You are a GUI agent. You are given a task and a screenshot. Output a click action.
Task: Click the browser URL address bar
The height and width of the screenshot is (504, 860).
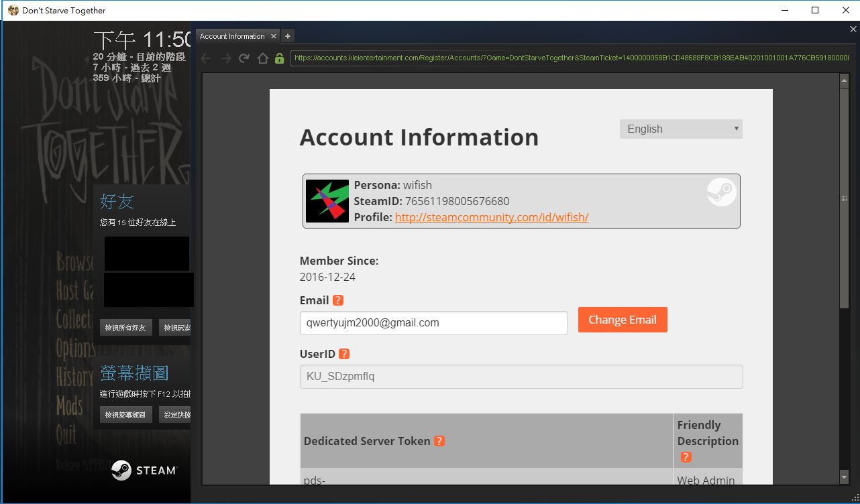[570, 58]
